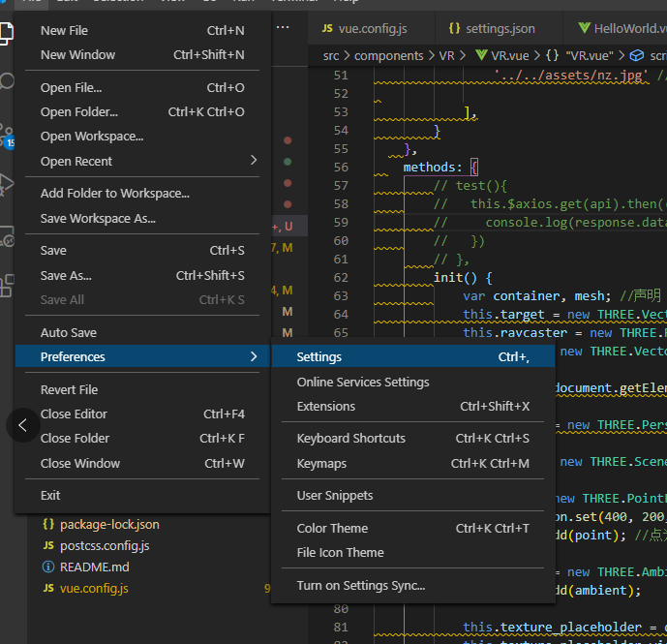
Task: Click Turn on Settings Sync
Action: [360, 585]
